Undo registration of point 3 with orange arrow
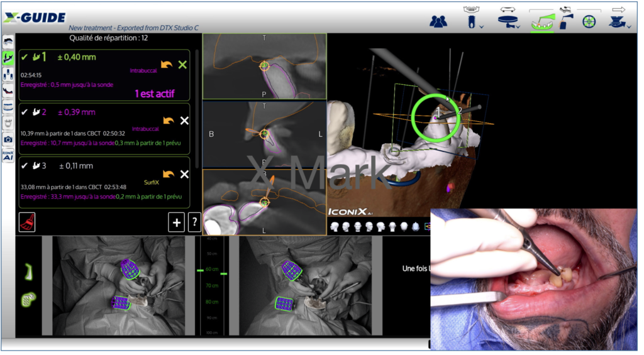 169,174
